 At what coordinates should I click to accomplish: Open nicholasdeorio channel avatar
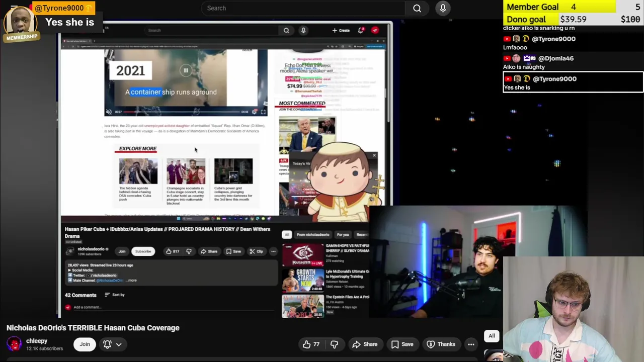[x=69, y=251]
